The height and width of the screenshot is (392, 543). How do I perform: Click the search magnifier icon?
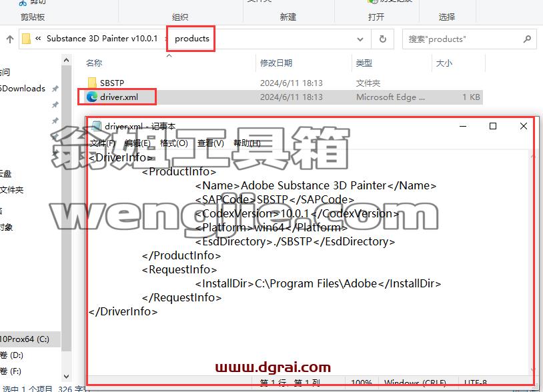527,39
